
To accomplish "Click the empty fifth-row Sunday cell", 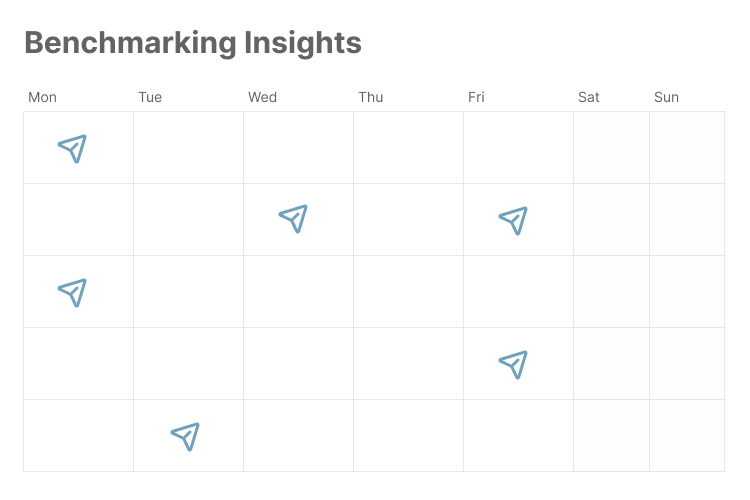I will [x=687, y=436].
